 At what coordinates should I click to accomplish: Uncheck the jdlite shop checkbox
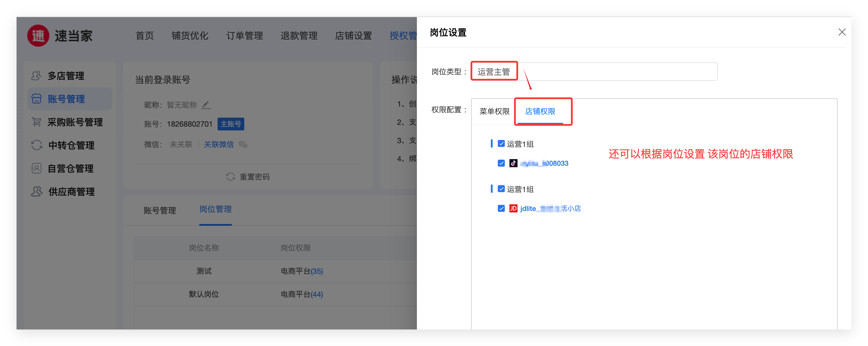coord(501,208)
